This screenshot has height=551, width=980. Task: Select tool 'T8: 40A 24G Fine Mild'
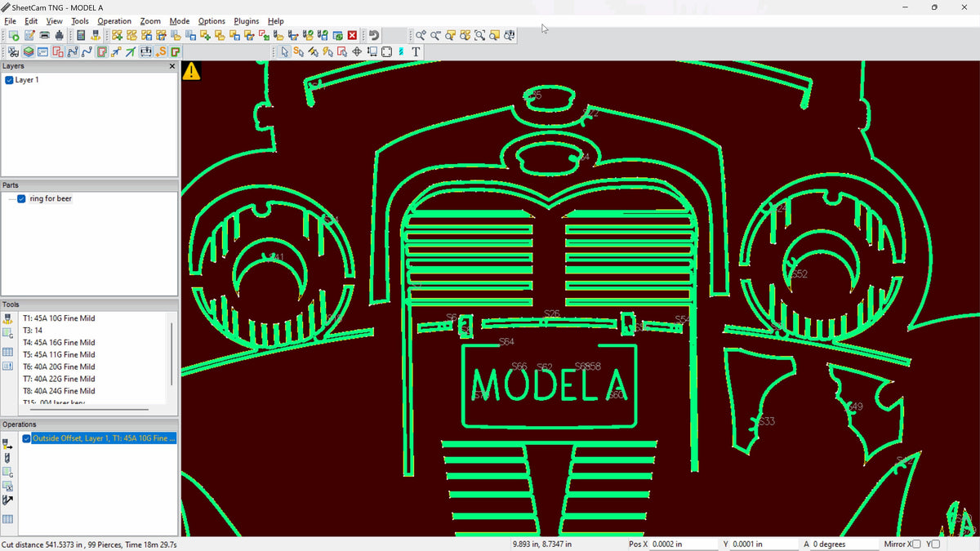pyautogui.click(x=59, y=391)
